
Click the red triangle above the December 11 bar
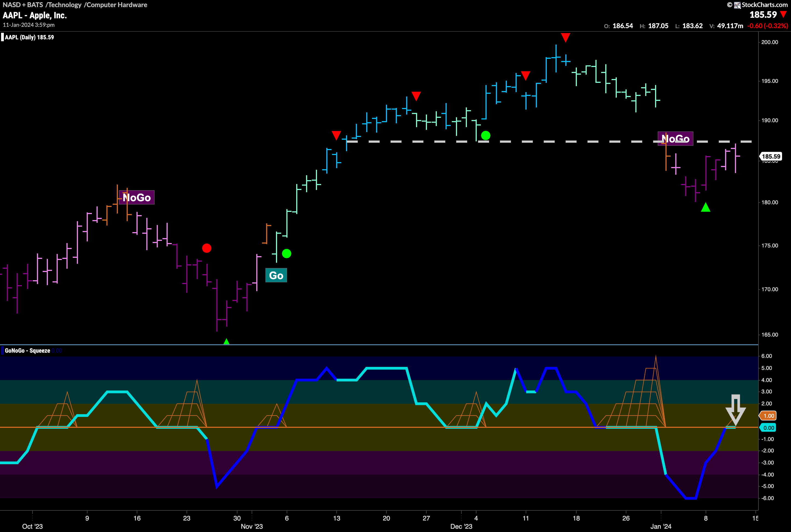(x=525, y=76)
